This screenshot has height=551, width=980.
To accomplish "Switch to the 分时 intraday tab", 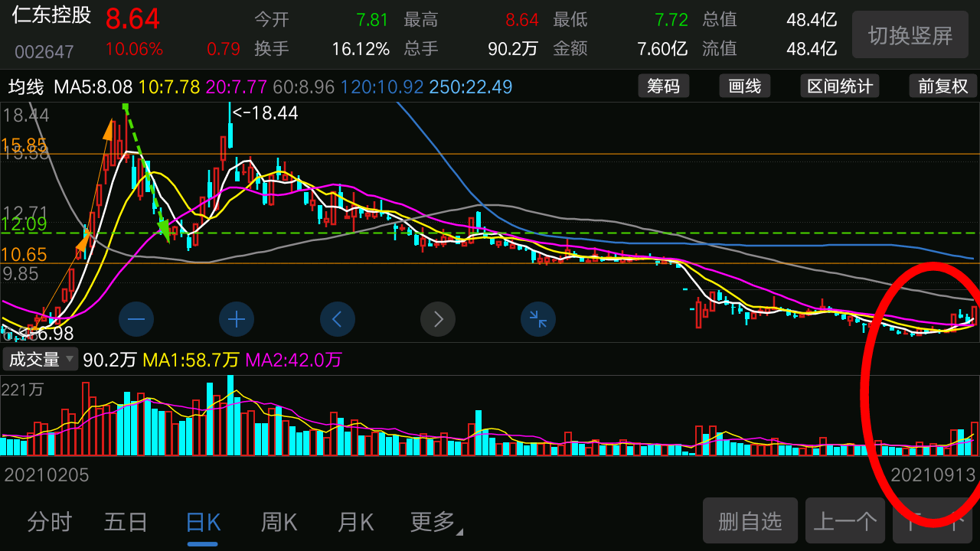I will tap(48, 521).
